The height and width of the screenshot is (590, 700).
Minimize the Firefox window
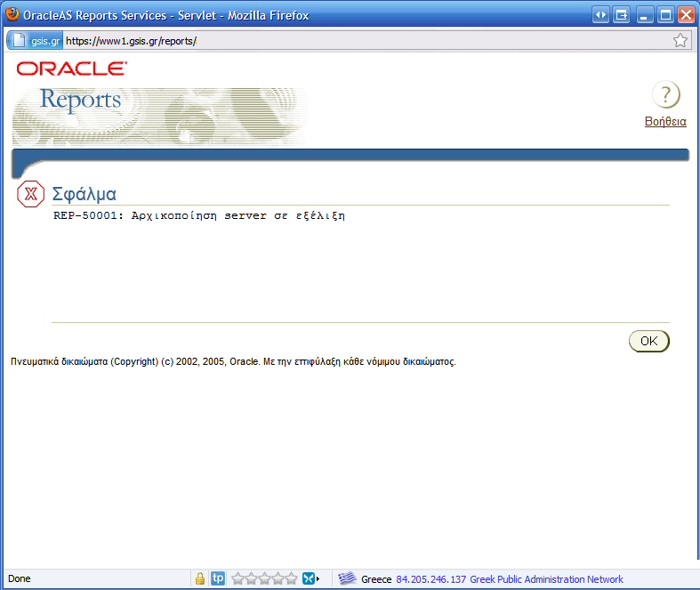644,15
